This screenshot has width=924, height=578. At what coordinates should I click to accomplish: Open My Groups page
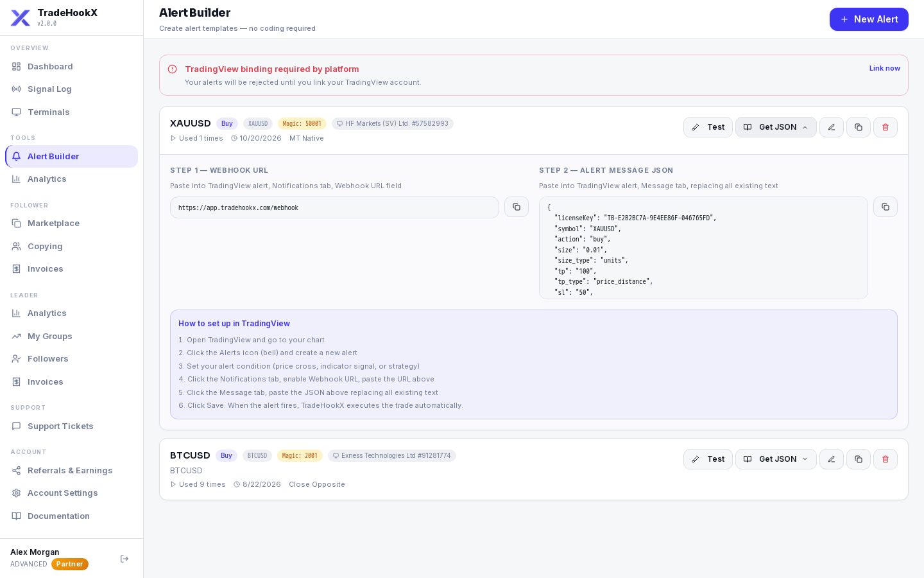pos(71,337)
